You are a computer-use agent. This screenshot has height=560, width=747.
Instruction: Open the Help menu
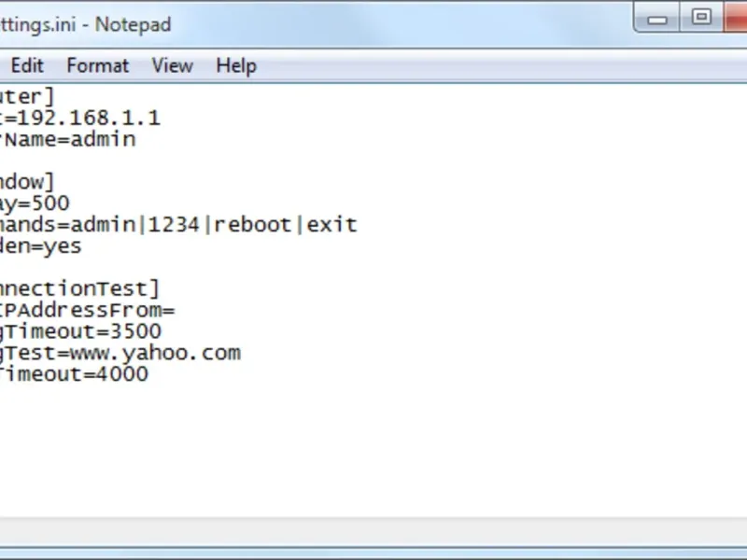click(x=235, y=65)
